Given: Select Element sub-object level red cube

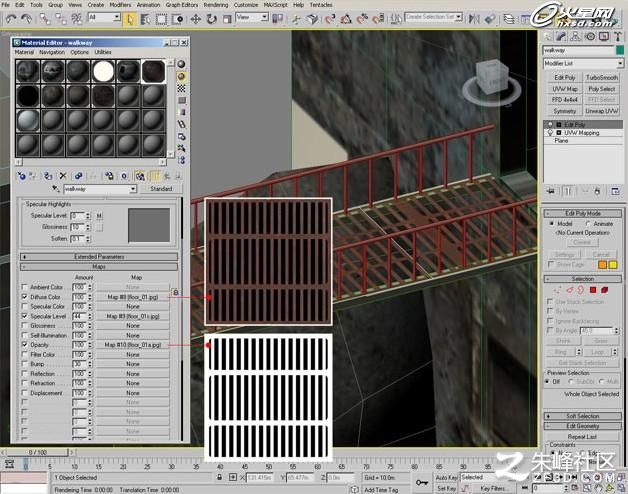Looking at the screenshot, I should click(605, 290).
